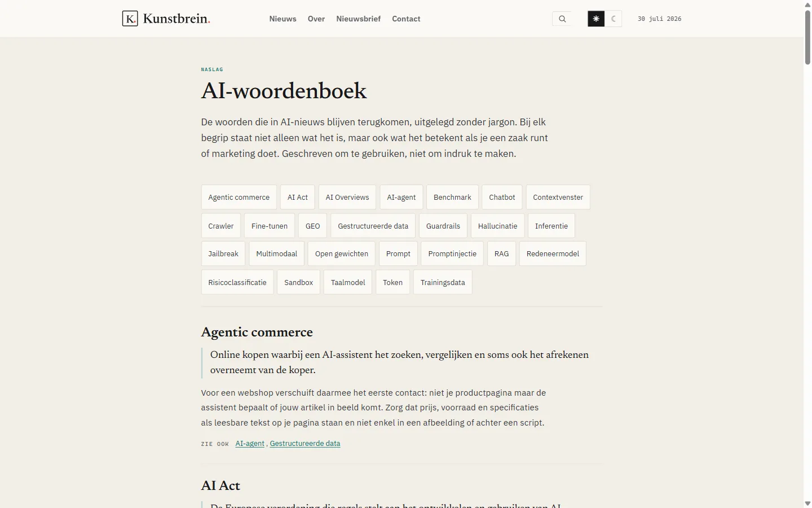
Task: Open the Over page
Action: (316, 19)
